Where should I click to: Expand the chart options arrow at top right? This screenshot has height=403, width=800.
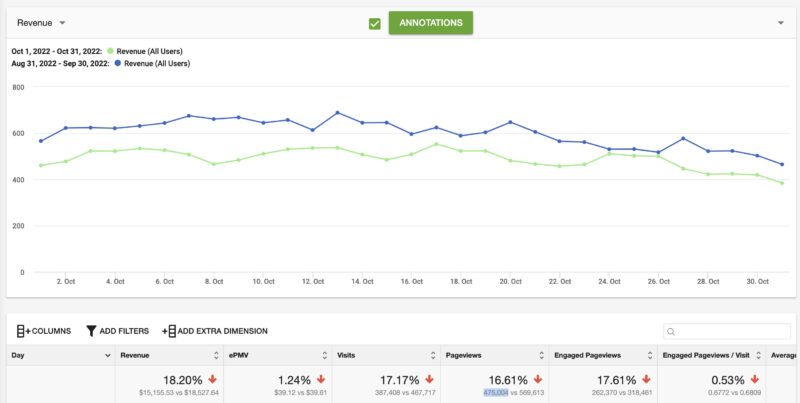(x=780, y=22)
